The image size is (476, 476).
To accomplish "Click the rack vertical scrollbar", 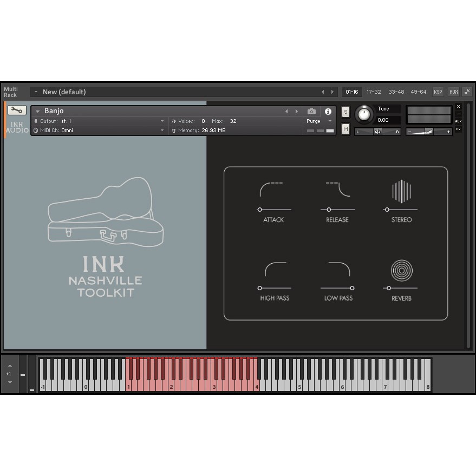I will click(x=468, y=226).
